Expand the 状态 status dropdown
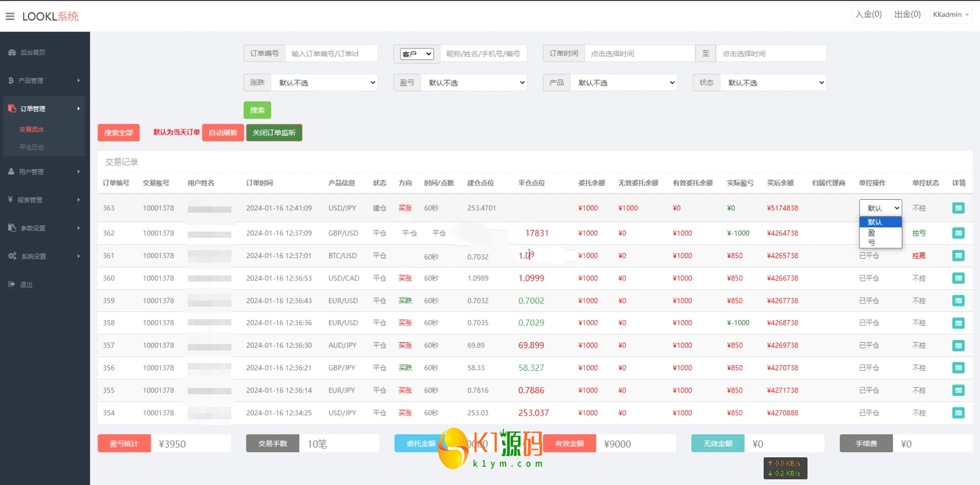This screenshot has width=980, height=485. pos(773,82)
